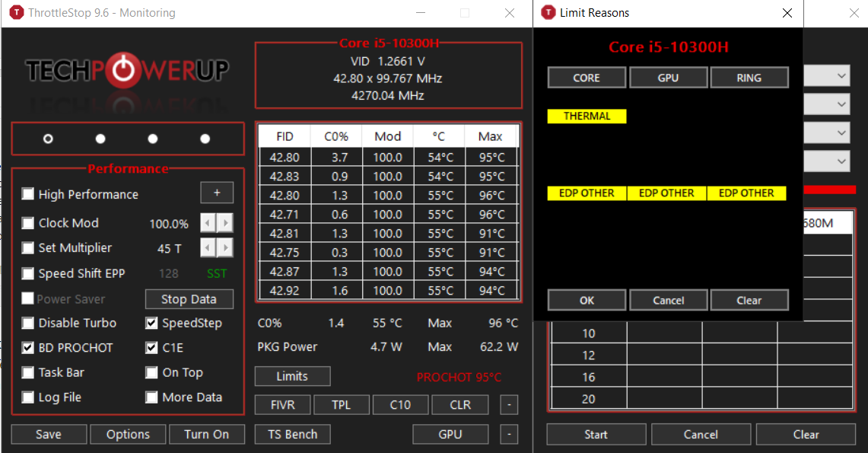Check the Disable Turbo option
The image size is (868, 453).
(27, 323)
